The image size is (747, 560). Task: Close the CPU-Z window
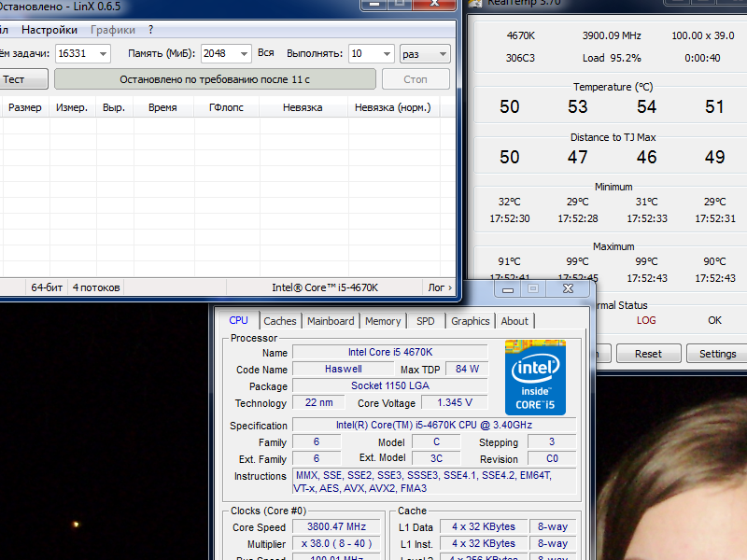(x=569, y=288)
